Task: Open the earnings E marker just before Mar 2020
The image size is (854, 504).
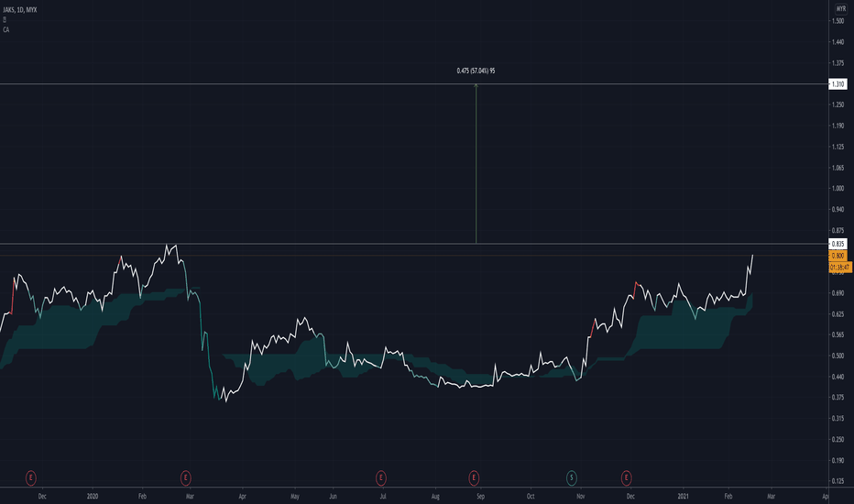Action: tap(186, 477)
